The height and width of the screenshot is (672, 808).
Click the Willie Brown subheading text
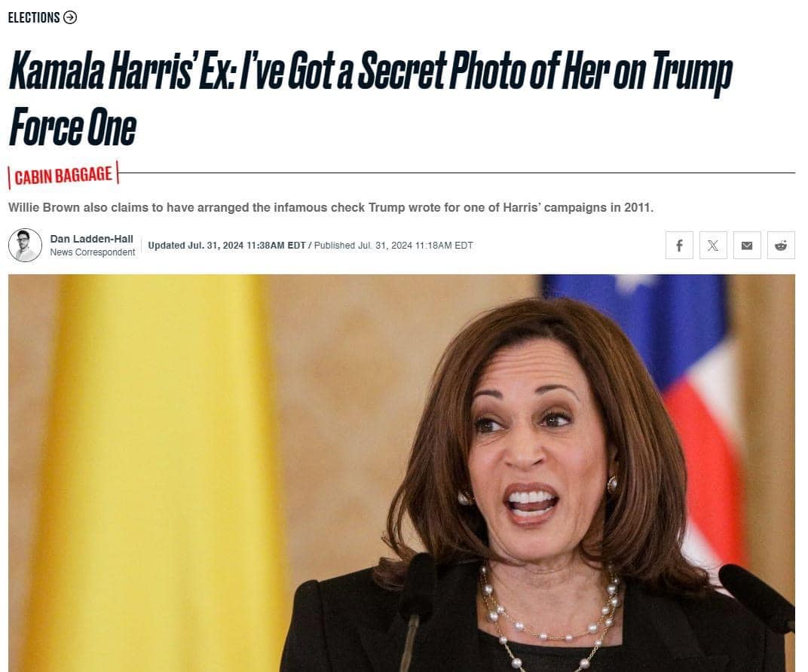pyautogui.click(x=331, y=207)
